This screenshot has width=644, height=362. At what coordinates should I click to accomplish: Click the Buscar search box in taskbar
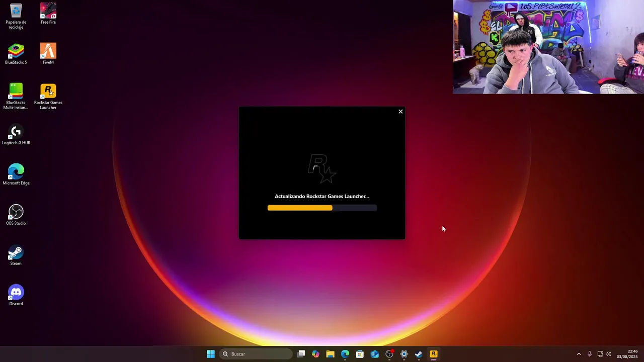[x=257, y=354]
